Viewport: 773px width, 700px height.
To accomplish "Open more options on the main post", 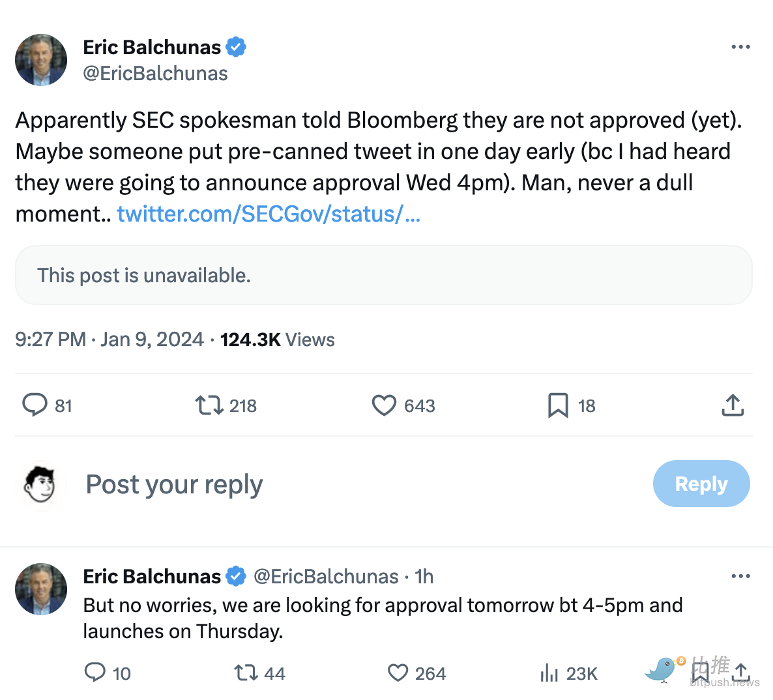I will (x=740, y=47).
